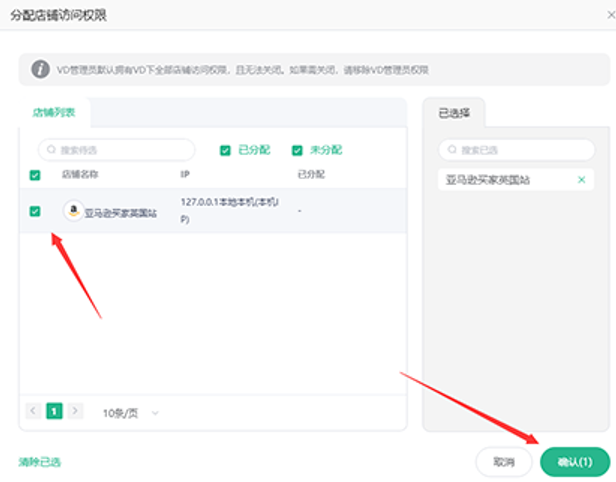Image resolution: width=616 pixels, height=482 pixels.
Task: Click the info icon in the notice banner
Action: click(40, 70)
